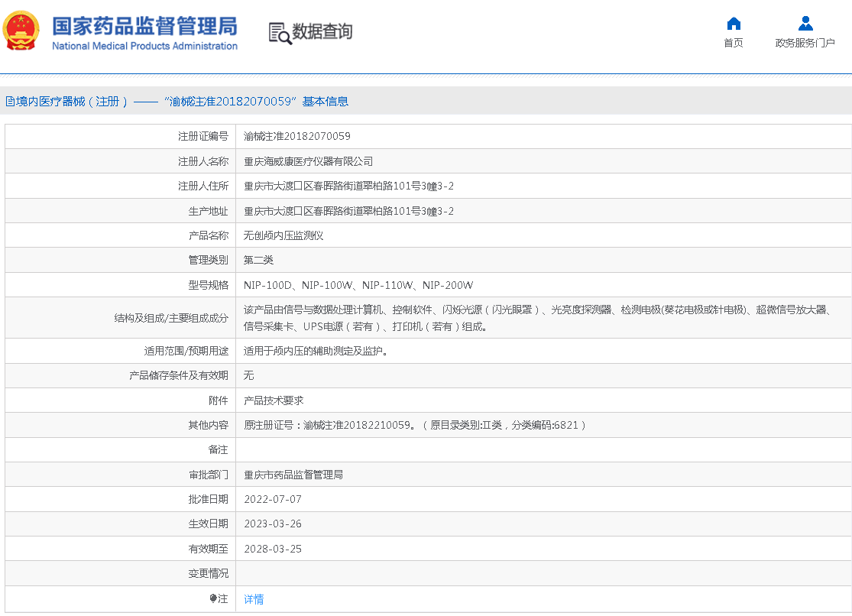Open 政务服务门户 user icon

(x=805, y=24)
